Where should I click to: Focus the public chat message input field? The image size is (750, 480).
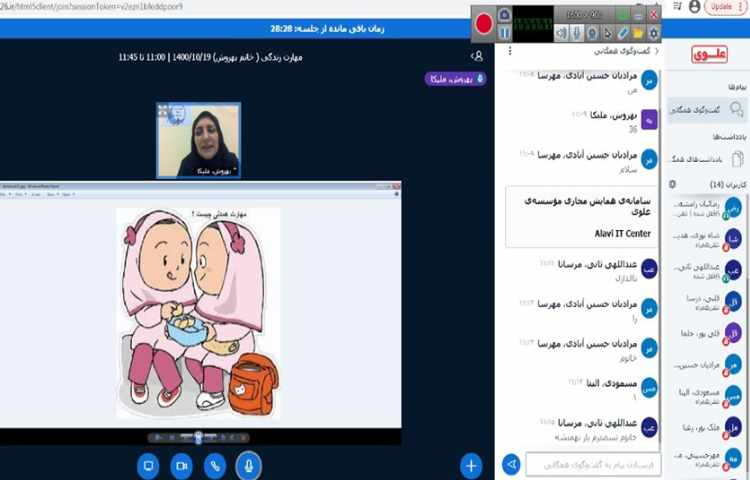(593, 464)
